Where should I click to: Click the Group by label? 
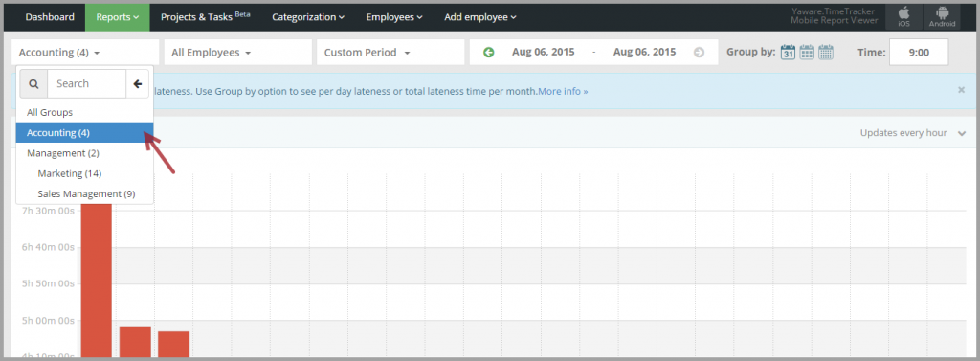pos(750,53)
